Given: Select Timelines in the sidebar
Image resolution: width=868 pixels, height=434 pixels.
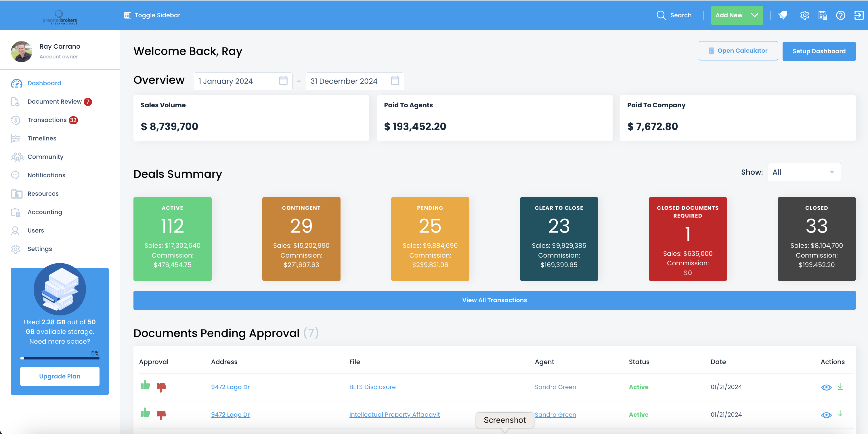Looking at the screenshot, I should (42, 138).
